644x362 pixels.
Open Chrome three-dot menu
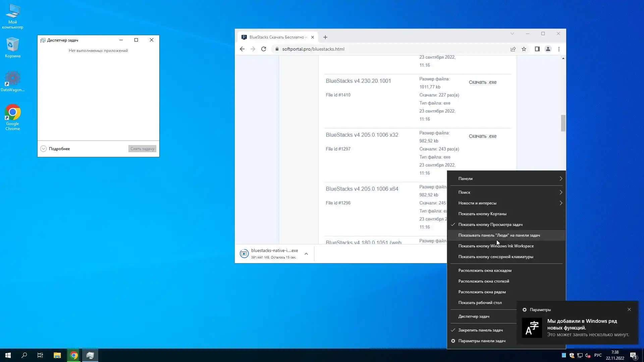tap(559, 49)
